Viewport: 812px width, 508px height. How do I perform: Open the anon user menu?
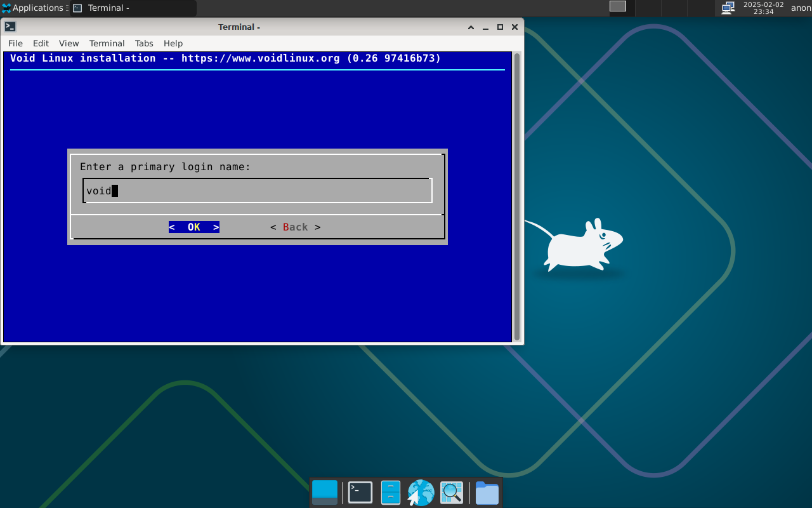click(801, 8)
